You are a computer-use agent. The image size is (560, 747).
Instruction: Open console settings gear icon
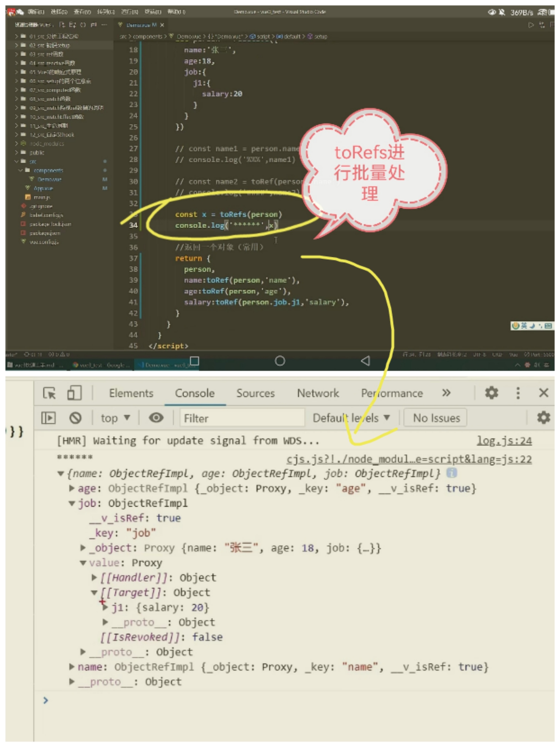tap(543, 418)
